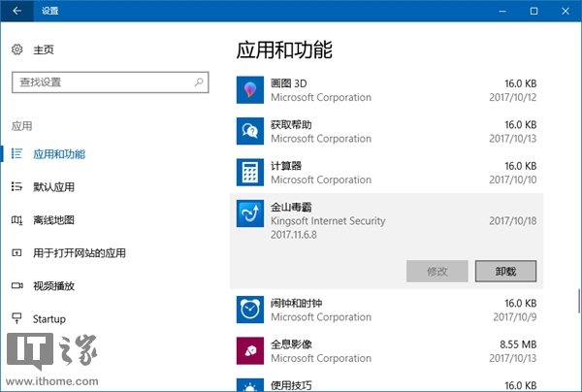
Task: Open 应用和功能 sidebar page
Action: (x=59, y=154)
